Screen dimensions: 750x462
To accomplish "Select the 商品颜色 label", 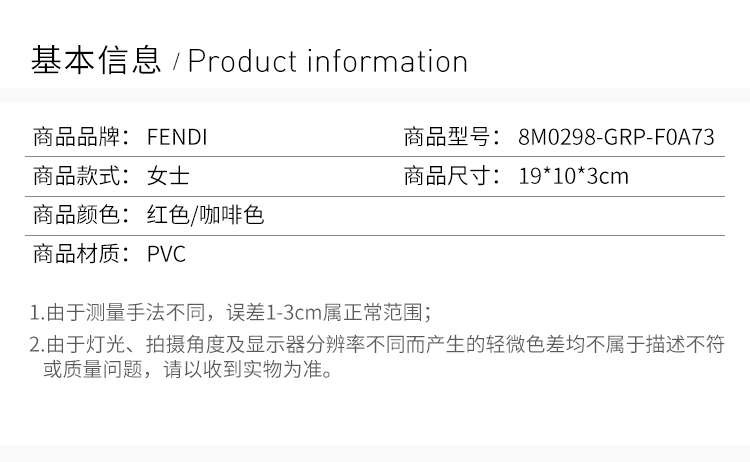I will [x=81, y=215].
